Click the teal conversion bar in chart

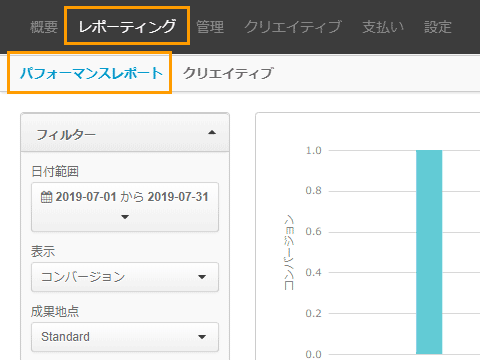[429, 252]
